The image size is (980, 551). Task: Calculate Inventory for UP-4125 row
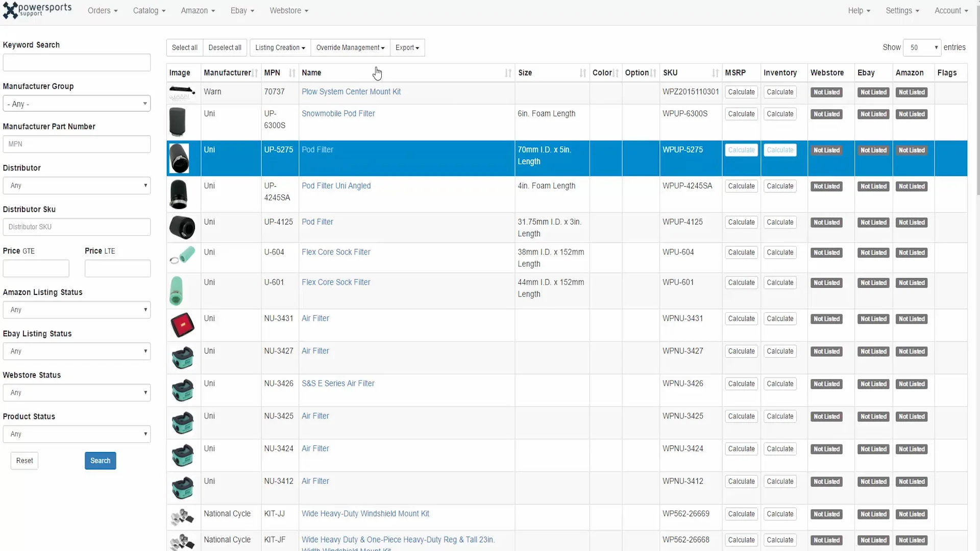pos(780,222)
